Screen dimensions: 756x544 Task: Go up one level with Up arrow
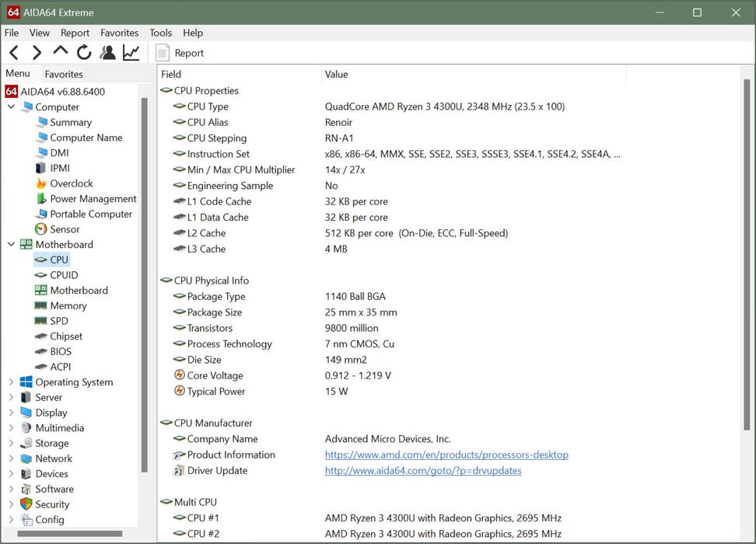tap(60, 52)
